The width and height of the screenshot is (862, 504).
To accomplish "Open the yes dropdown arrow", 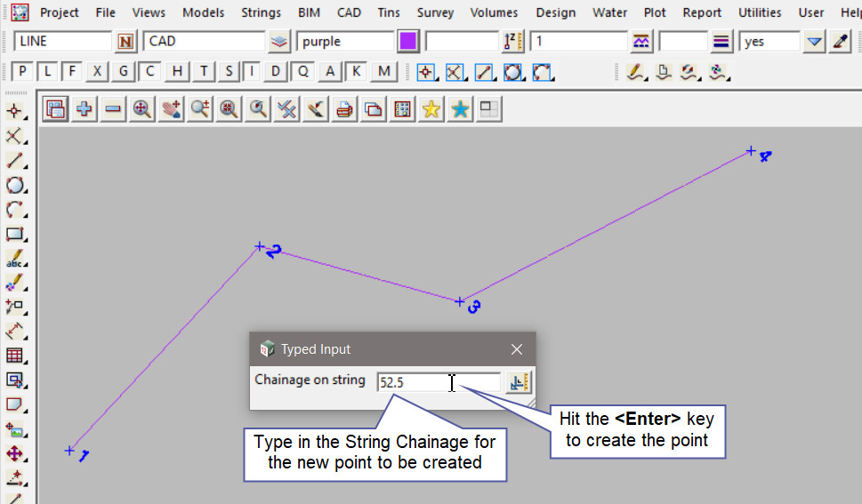I will [814, 42].
